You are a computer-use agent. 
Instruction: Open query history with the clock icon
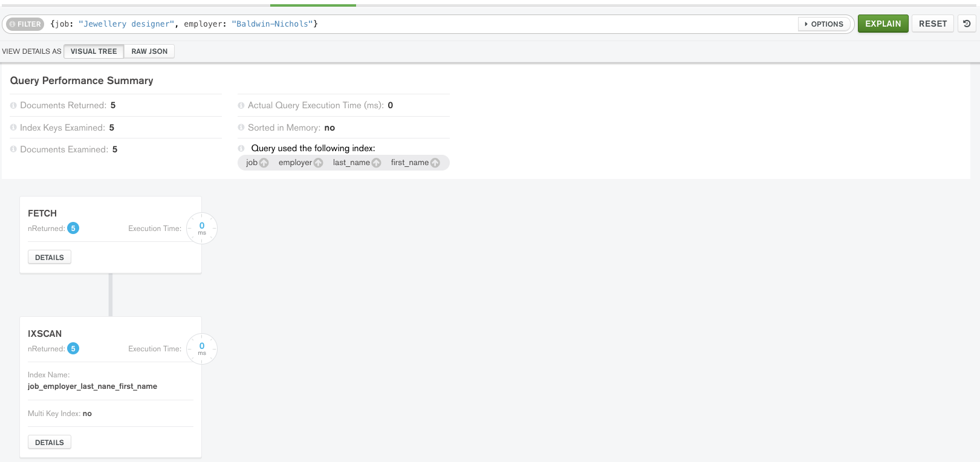pos(967,24)
